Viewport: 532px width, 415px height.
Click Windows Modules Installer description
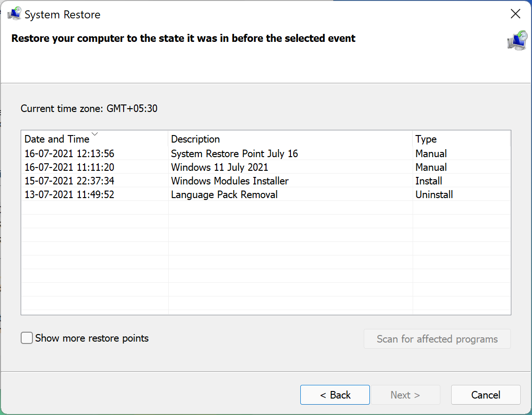[230, 181]
